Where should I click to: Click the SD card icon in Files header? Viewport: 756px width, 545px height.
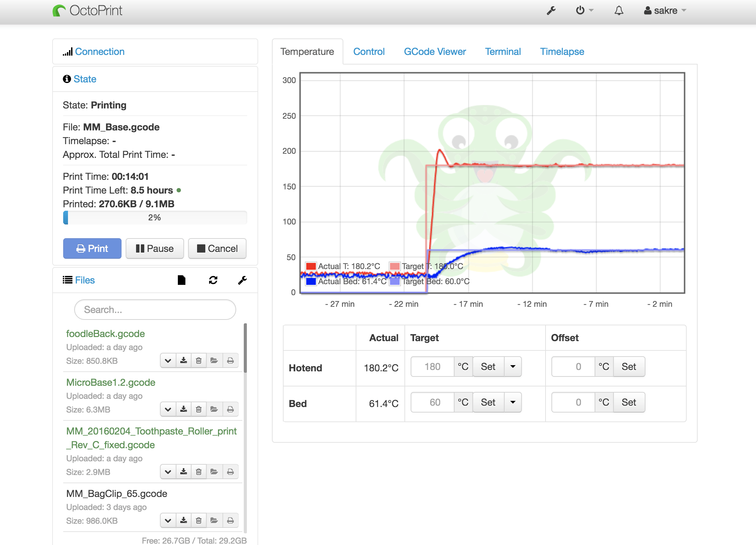pos(182,280)
